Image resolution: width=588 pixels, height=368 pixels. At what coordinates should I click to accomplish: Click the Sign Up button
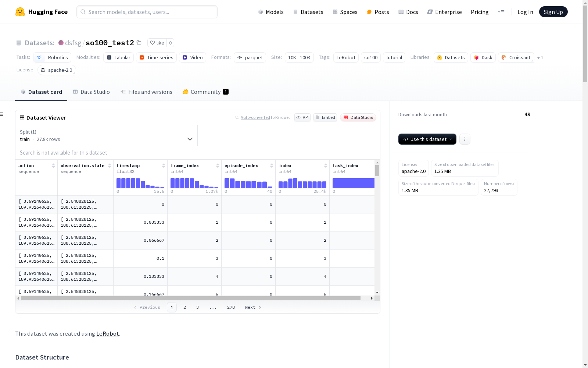[553, 12]
